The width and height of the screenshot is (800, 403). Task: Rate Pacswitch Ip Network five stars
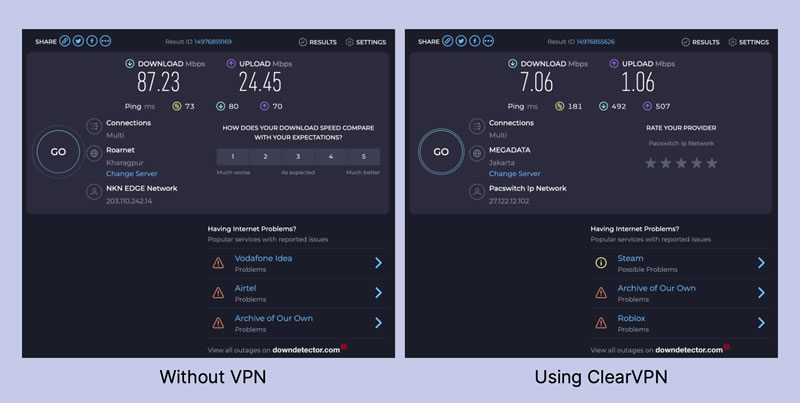click(711, 163)
